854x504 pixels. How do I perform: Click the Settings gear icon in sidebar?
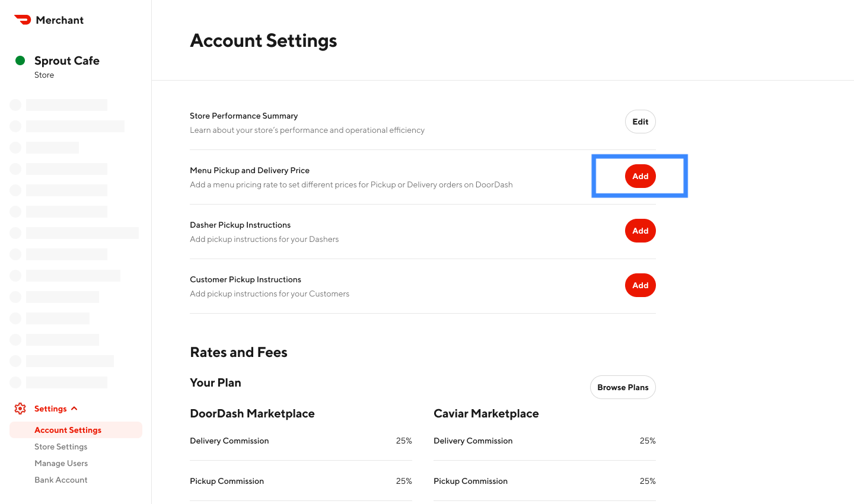(x=20, y=408)
